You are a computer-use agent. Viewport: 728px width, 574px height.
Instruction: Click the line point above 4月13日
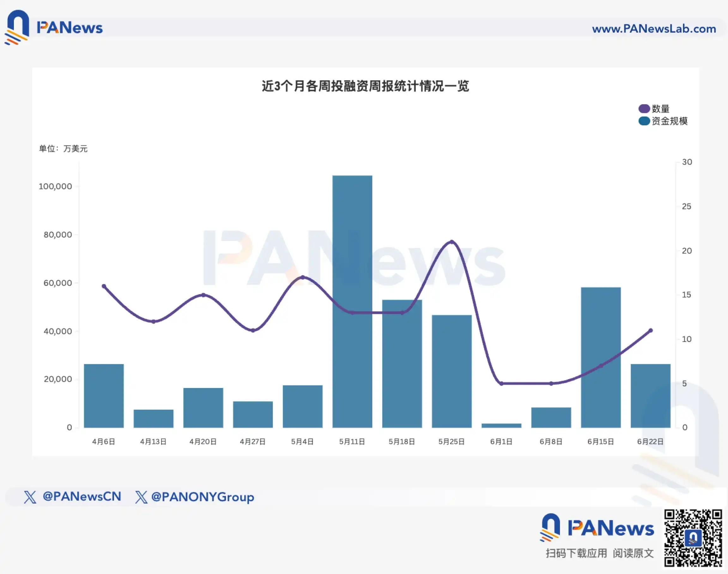(154, 322)
